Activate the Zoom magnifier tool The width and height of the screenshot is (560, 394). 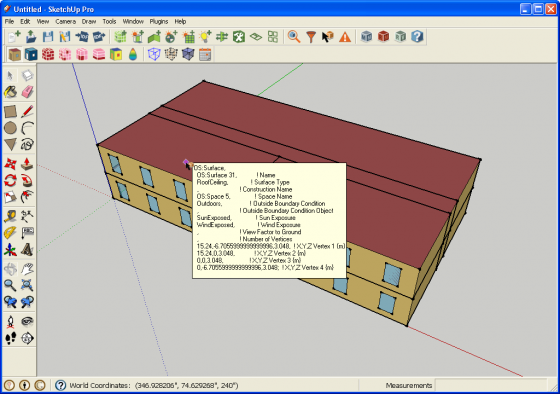click(x=10, y=285)
